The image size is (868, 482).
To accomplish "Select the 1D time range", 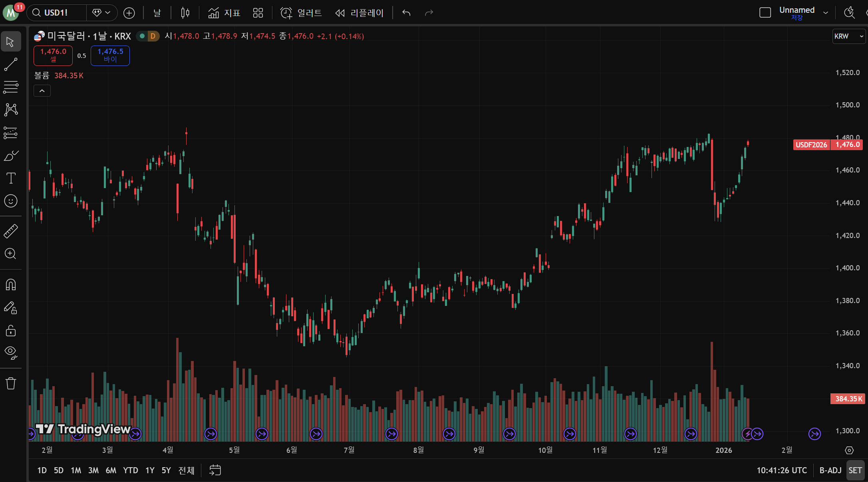I will [x=42, y=470].
